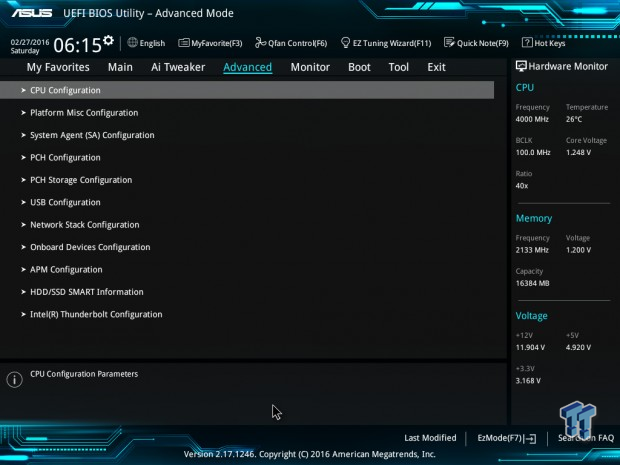This screenshot has height=465, width=620.
Task: Open the Boot tab
Action: (359, 67)
